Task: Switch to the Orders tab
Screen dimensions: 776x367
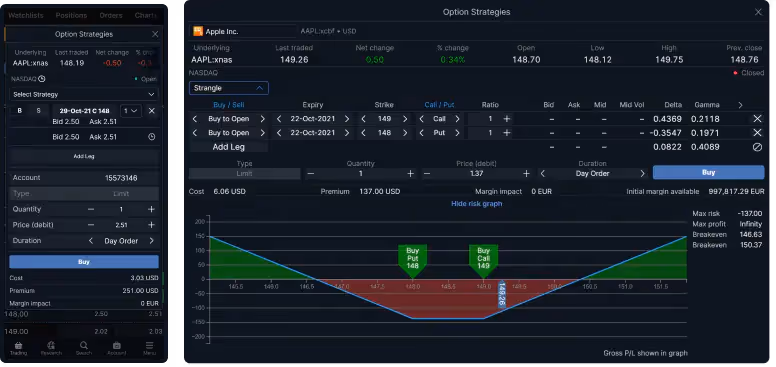Action: tap(110, 15)
